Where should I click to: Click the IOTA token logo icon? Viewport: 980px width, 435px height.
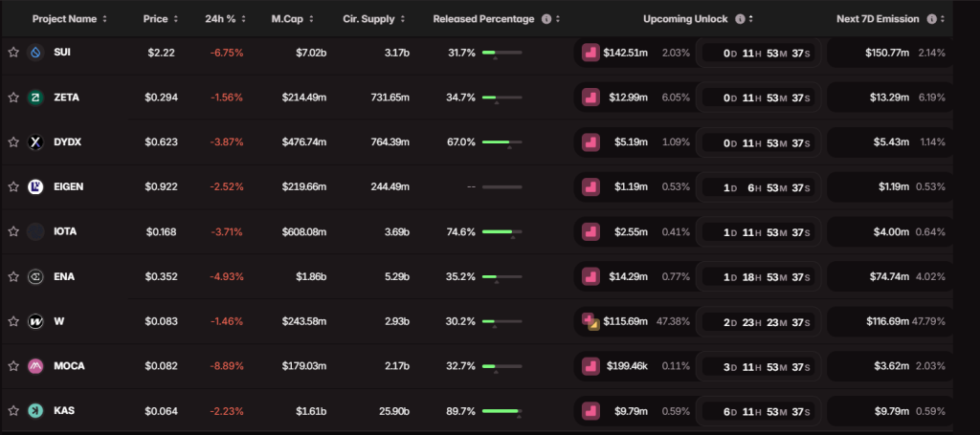[x=35, y=231]
